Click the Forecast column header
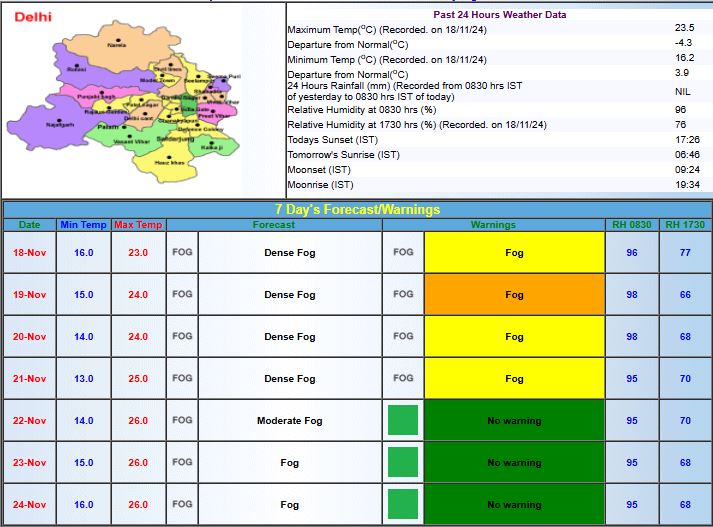 (x=274, y=225)
